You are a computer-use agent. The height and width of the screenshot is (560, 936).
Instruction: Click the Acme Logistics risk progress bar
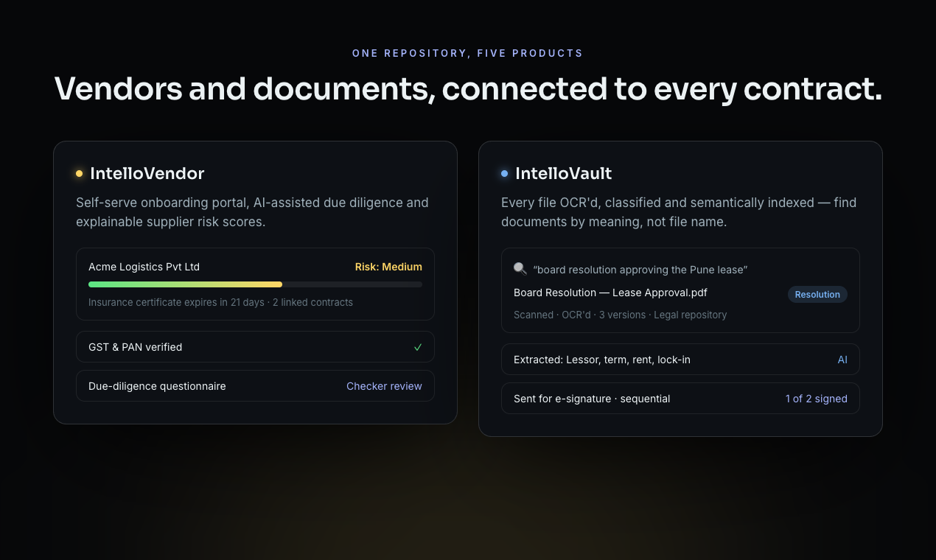click(x=255, y=284)
